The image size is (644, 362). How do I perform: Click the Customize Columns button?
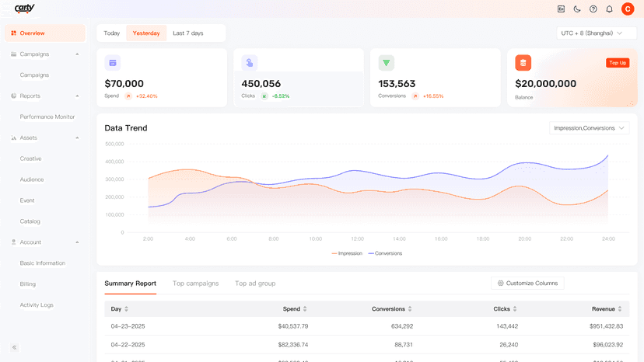pyautogui.click(x=527, y=284)
